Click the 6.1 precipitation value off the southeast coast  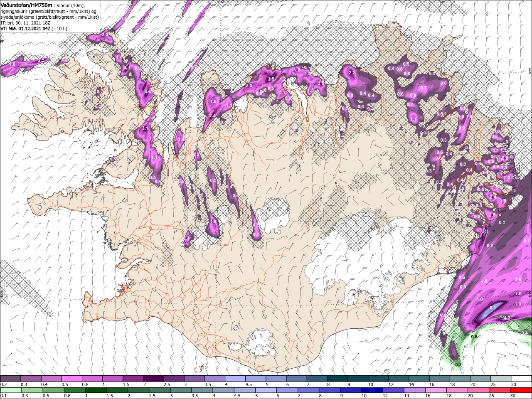coord(493,308)
